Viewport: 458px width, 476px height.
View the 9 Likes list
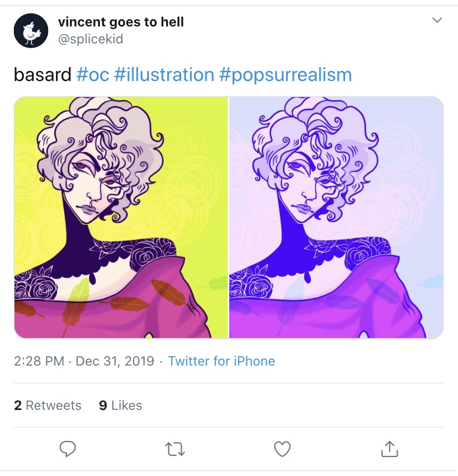(x=120, y=405)
